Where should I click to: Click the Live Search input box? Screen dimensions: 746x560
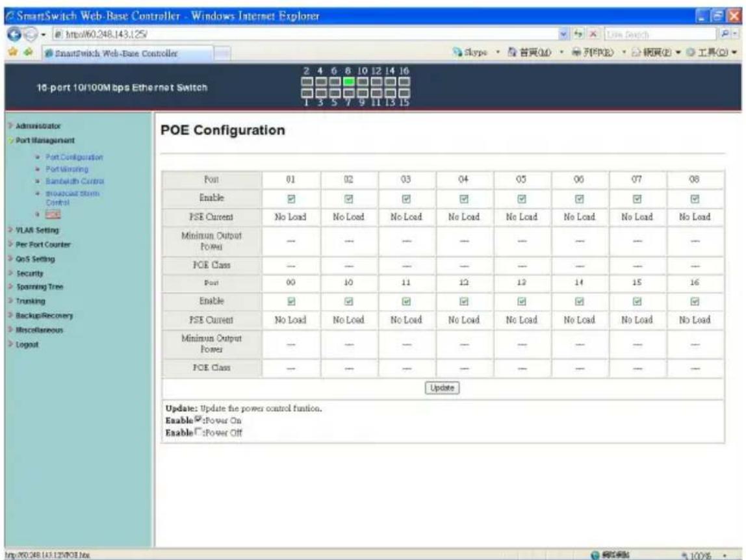click(x=660, y=34)
